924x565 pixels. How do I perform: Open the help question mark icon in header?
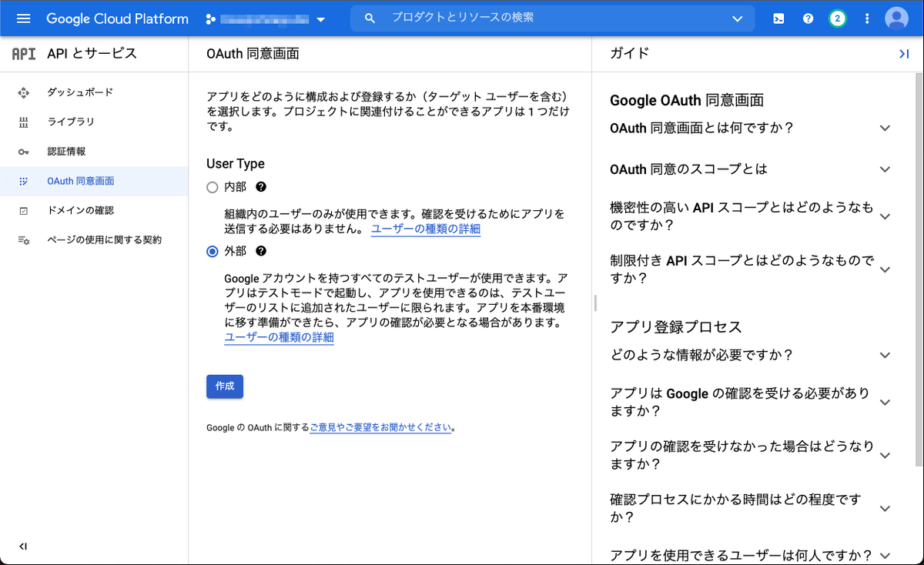808,18
